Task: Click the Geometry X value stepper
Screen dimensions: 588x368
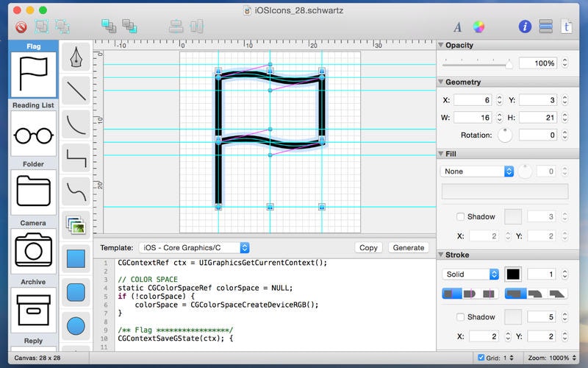Action: [499, 100]
